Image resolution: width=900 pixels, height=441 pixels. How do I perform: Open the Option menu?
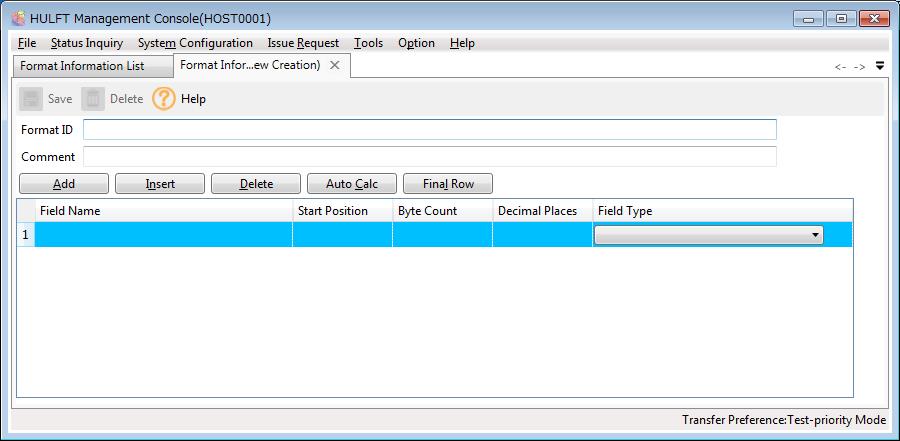pos(416,43)
